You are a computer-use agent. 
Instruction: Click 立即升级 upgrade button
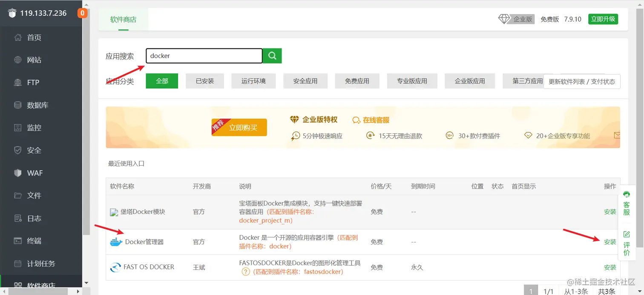pyautogui.click(x=603, y=19)
